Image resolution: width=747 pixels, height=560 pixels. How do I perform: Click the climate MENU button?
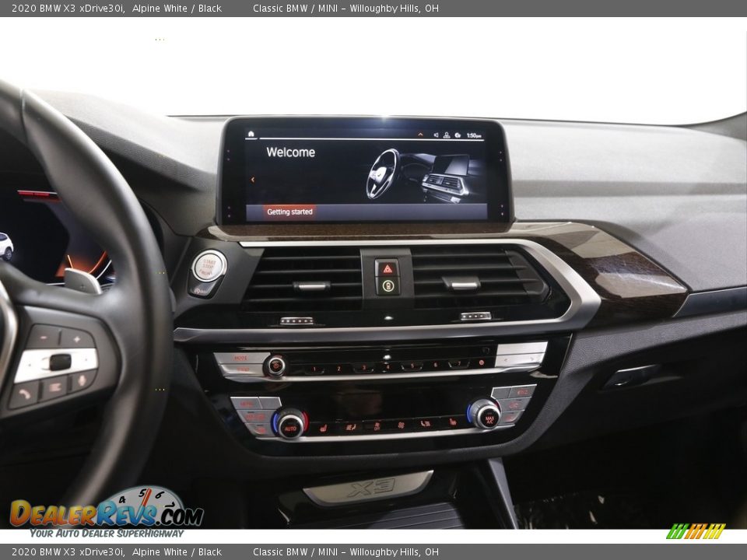click(247, 404)
